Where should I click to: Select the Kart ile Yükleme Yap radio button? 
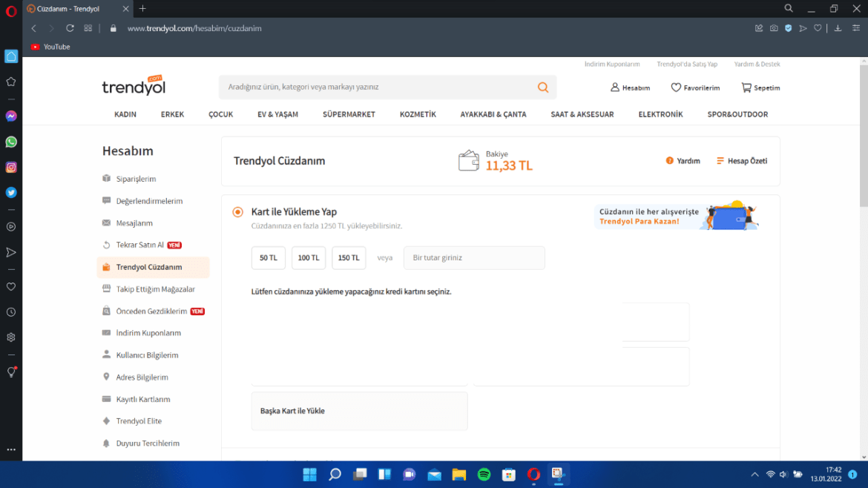click(x=237, y=211)
